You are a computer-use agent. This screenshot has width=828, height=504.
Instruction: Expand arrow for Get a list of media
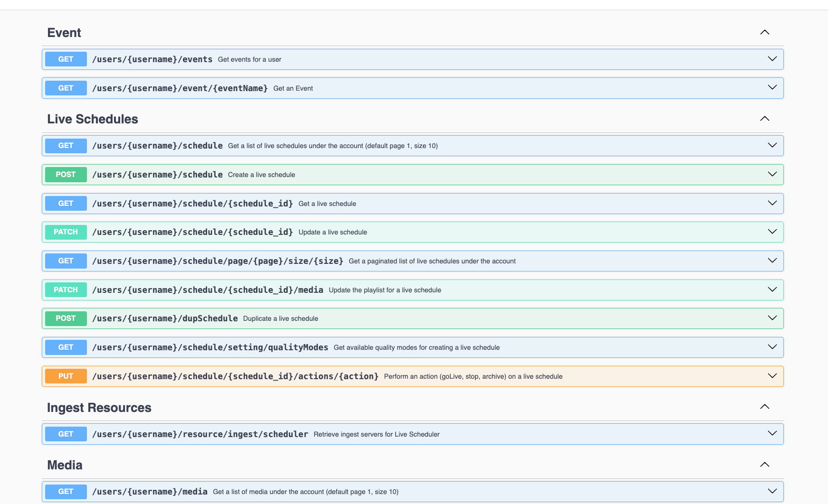(x=772, y=491)
